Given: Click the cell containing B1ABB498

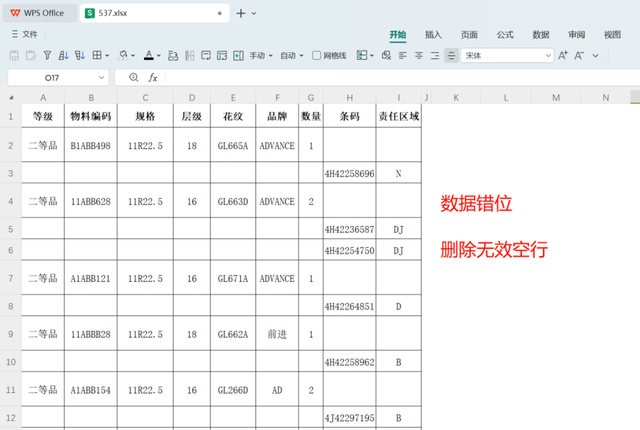Looking at the screenshot, I should coord(91,146).
